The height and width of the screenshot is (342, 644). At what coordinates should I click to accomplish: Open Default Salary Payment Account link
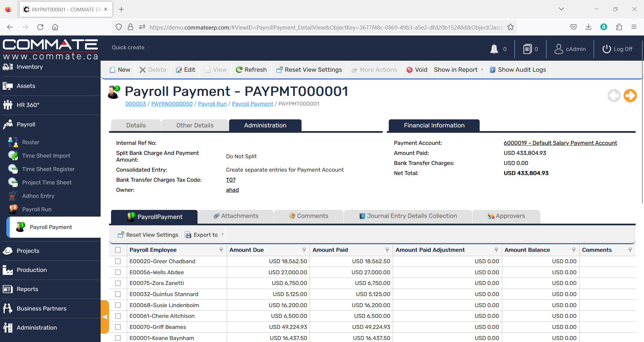pos(560,143)
